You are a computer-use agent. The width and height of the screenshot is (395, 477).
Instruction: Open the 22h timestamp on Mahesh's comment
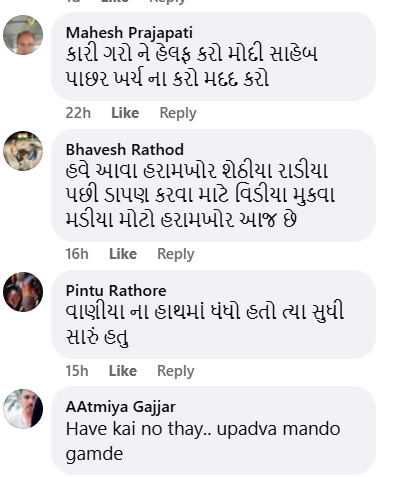pyautogui.click(x=78, y=113)
